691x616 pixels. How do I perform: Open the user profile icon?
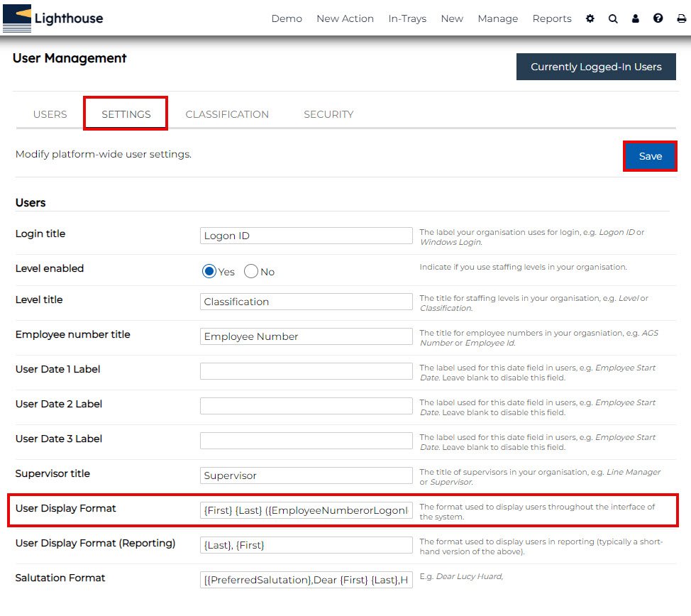tap(636, 18)
